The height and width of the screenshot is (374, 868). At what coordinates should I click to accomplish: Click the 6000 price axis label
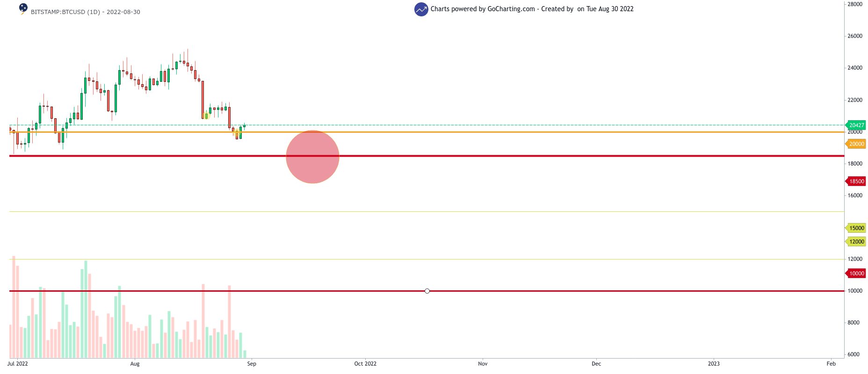[854, 354]
